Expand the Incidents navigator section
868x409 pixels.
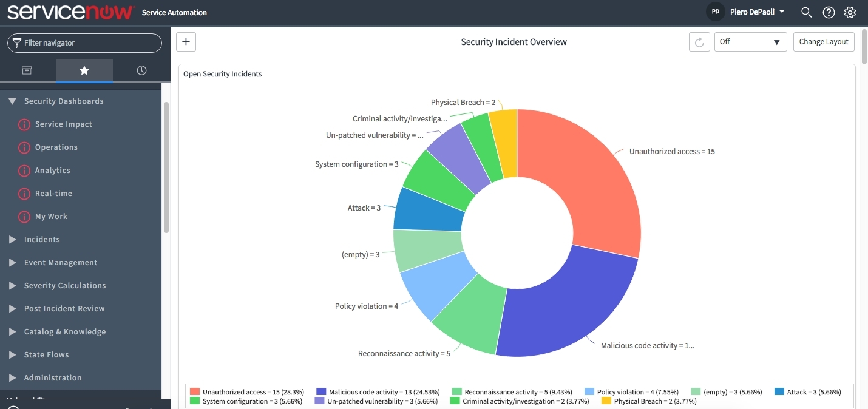point(42,240)
